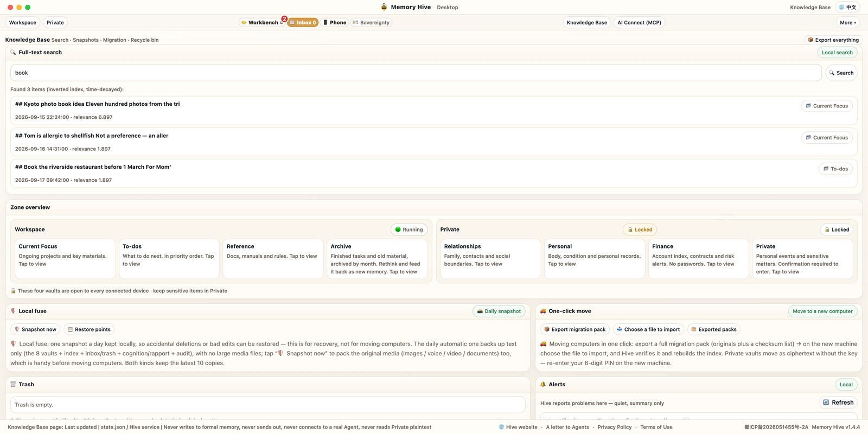Click the To-dos tag on restaurant result
Viewport: 868px width, 434px height.
point(835,169)
